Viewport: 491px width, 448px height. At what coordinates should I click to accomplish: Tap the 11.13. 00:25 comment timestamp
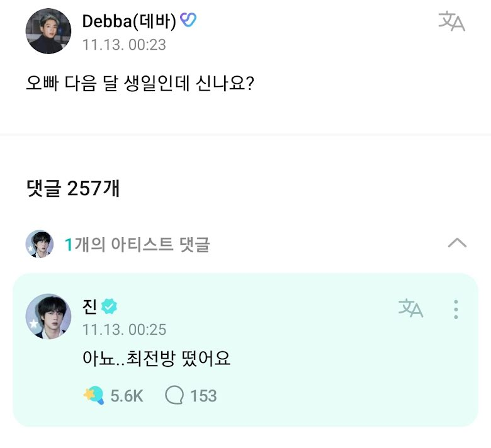click(124, 330)
